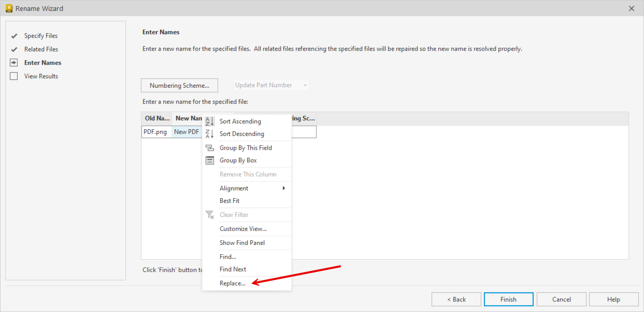Click the Related Files completion checkmark
The height and width of the screenshot is (312, 644).
14,49
